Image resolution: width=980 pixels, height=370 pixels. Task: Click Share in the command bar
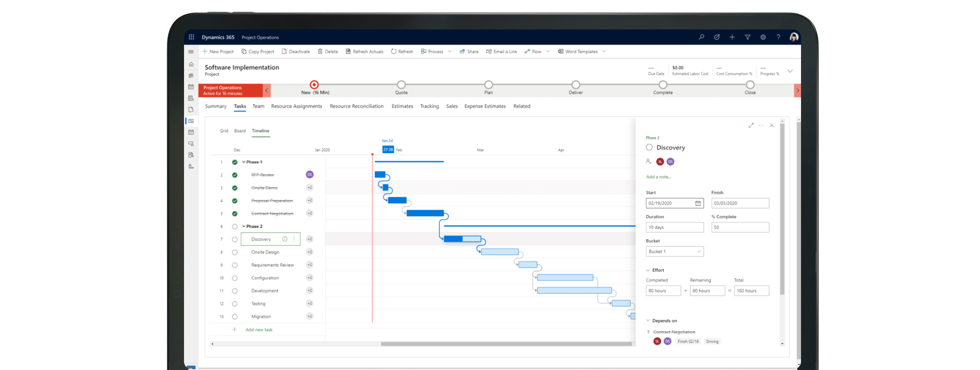(469, 51)
